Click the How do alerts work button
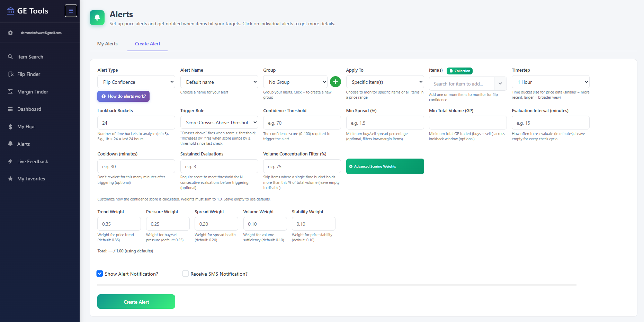This screenshot has height=322, width=644. pos(124,96)
